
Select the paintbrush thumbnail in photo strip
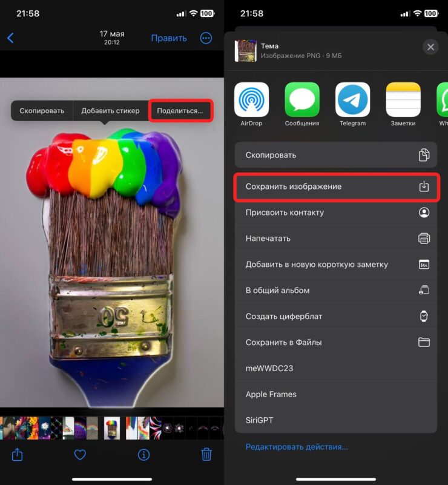click(x=112, y=427)
